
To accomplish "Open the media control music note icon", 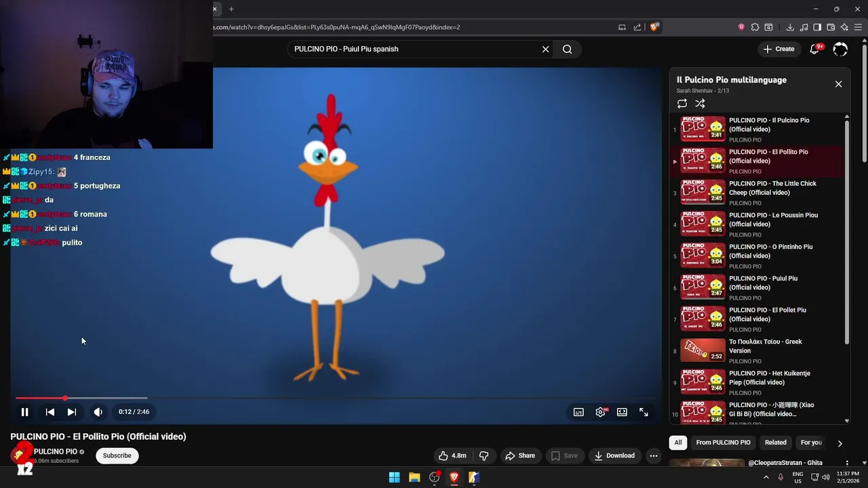I will click(x=804, y=27).
